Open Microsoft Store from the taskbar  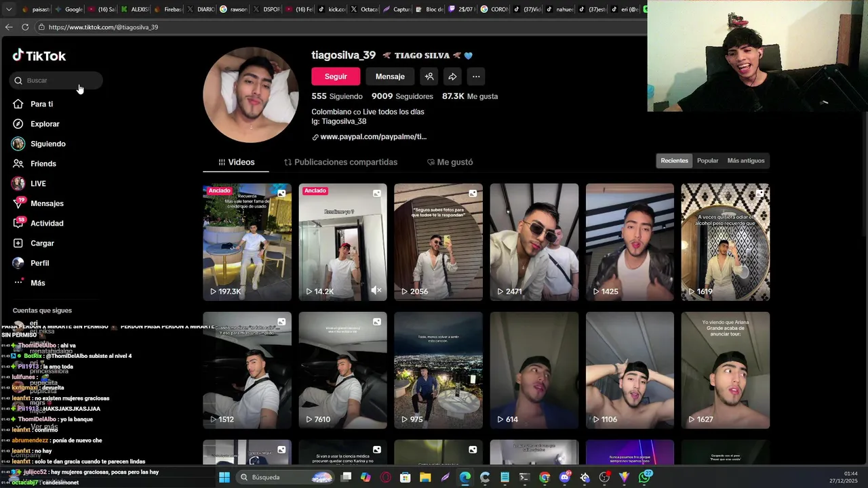point(405,477)
